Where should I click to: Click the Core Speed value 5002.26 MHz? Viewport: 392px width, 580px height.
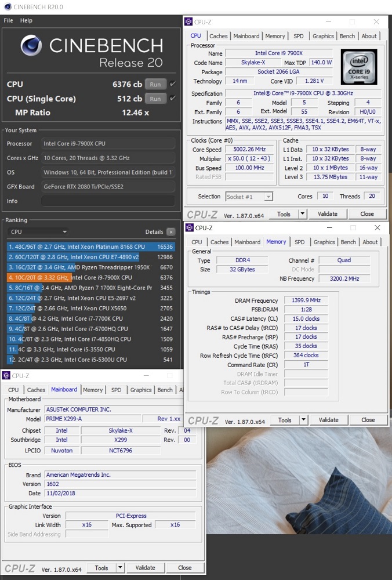(x=249, y=150)
